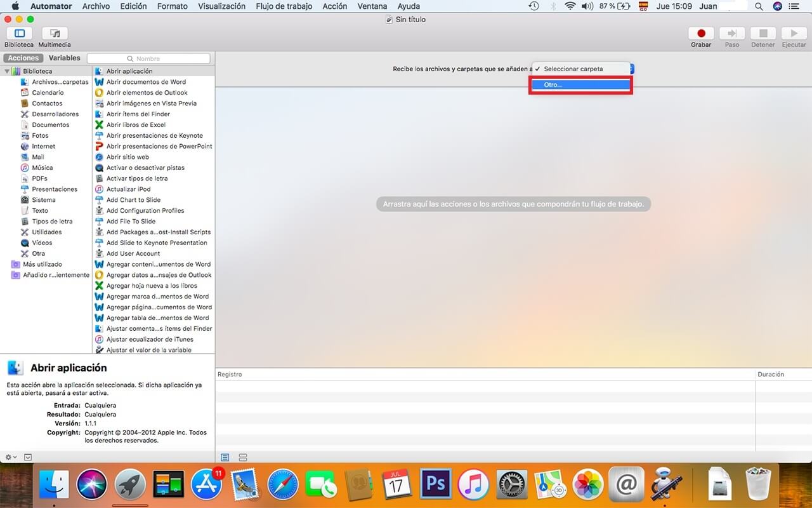Open Safari from the Dock
The width and height of the screenshot is (812, 508).
tap(283, 486)
